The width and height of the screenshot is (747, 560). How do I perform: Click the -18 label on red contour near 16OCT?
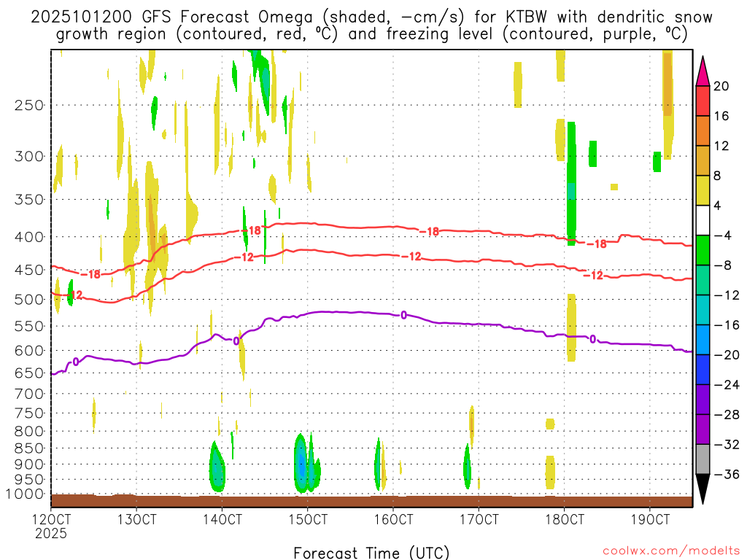(x=429, y=231)
